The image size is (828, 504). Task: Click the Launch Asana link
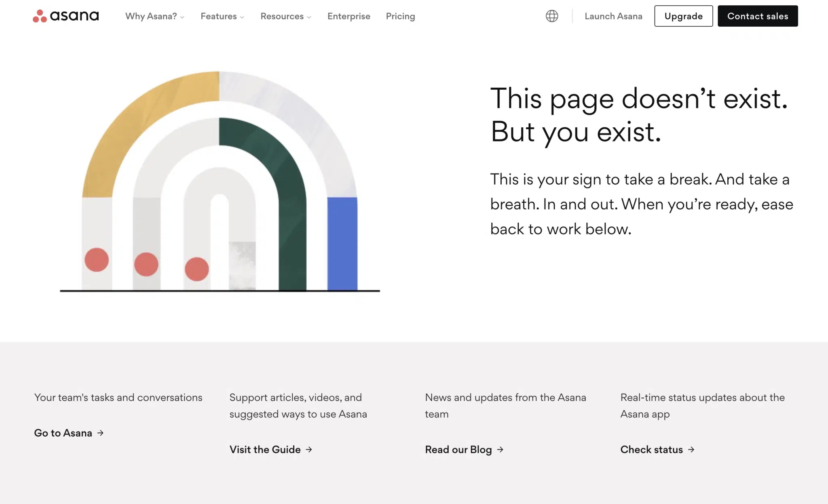tap(613, 16)
